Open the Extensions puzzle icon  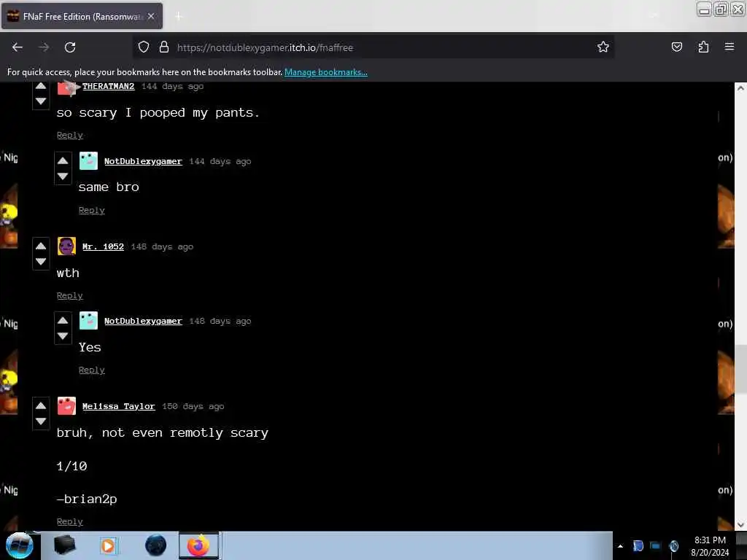point(703,47)
